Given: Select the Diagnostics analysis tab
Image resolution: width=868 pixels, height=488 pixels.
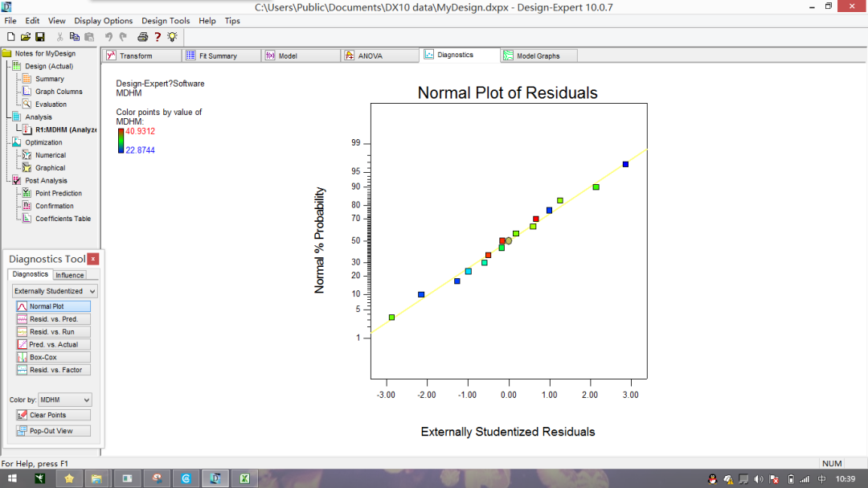Looking at the screenshot, I should pyautogui.click(x=460, y=55).
